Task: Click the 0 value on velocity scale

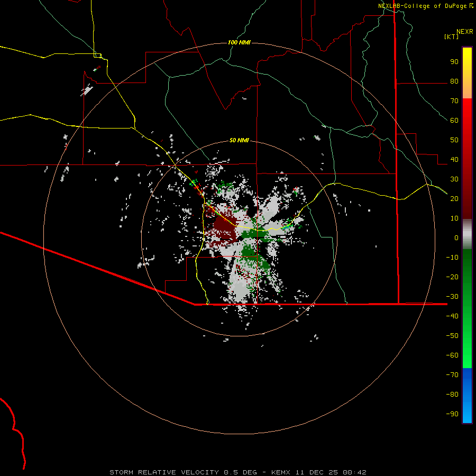Action: pos(456,237)
